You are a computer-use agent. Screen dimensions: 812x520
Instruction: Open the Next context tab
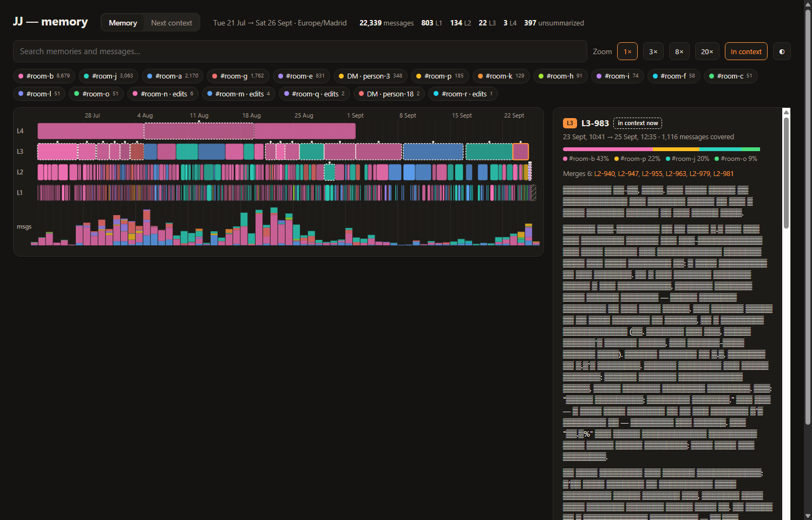pos(172,23)
